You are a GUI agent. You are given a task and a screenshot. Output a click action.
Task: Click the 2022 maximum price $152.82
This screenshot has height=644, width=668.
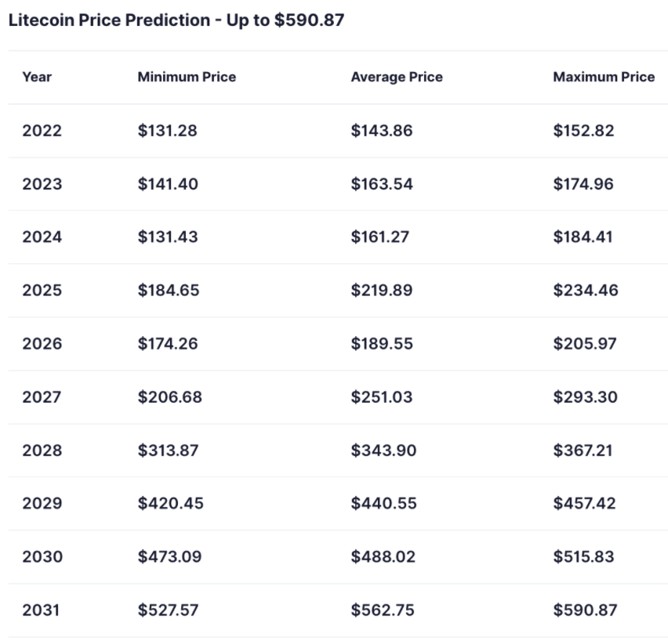tap(583, 131)
